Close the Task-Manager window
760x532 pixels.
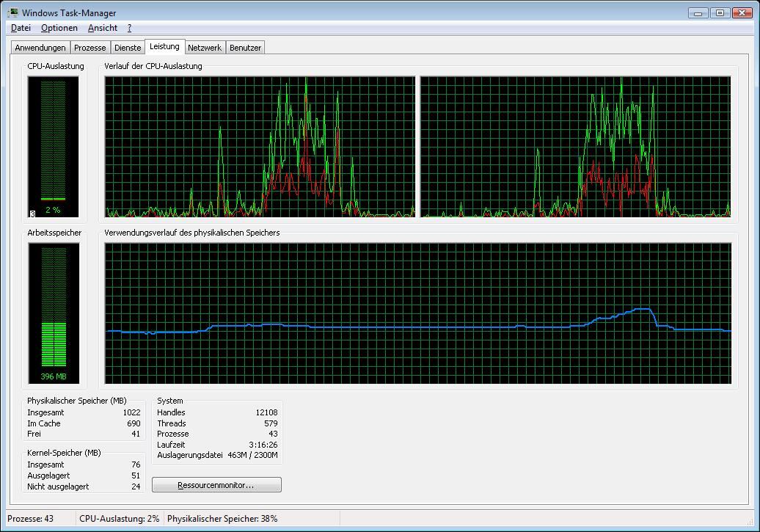pos(742,13)
